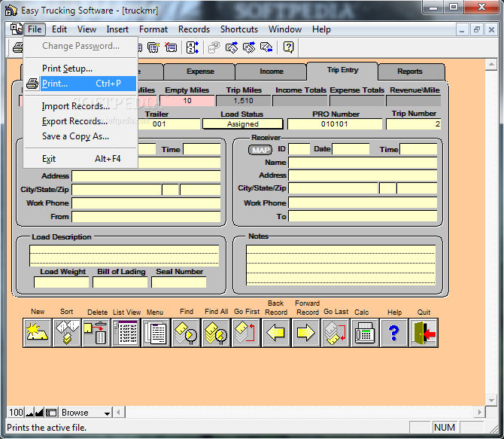Switch to the Income tab
This screenshot has width=504, height=439.
(x=272, y=71)
